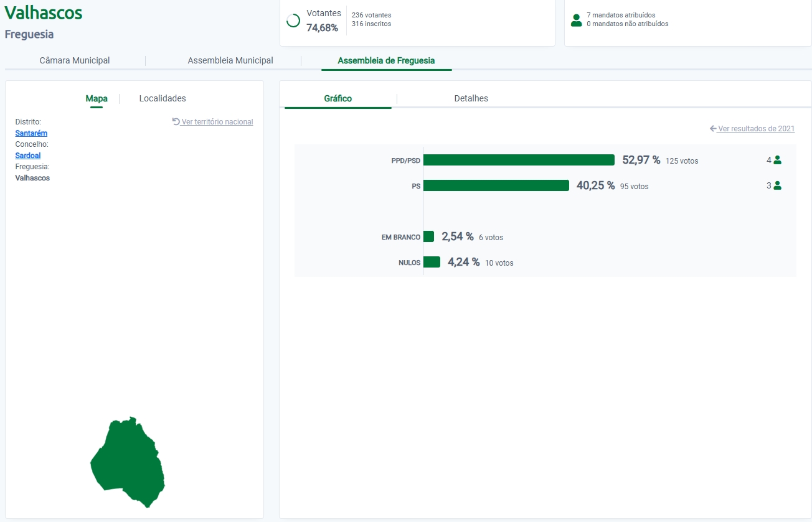Click the left arrow icon before 2021 results

pos(713,129)
